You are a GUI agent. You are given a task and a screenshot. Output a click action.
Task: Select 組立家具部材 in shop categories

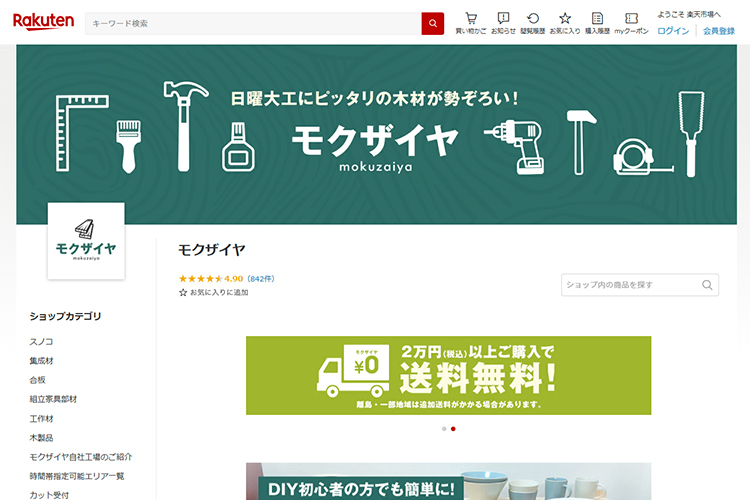point(53,399)
